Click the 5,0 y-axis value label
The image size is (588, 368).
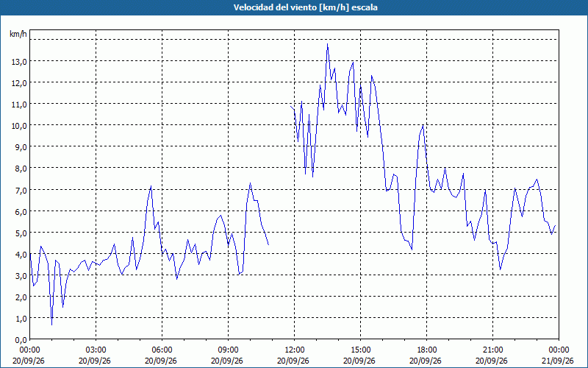[x=20, y=233]
